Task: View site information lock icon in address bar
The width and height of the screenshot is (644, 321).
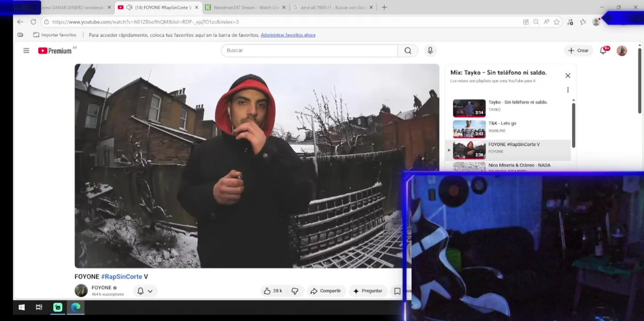Action: point(46,21)
